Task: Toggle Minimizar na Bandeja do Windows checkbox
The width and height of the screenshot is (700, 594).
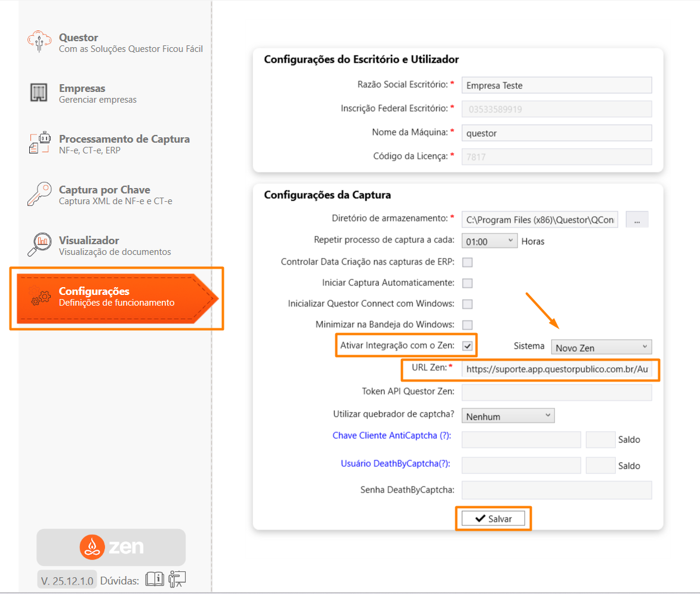Action: pos(467,325)
